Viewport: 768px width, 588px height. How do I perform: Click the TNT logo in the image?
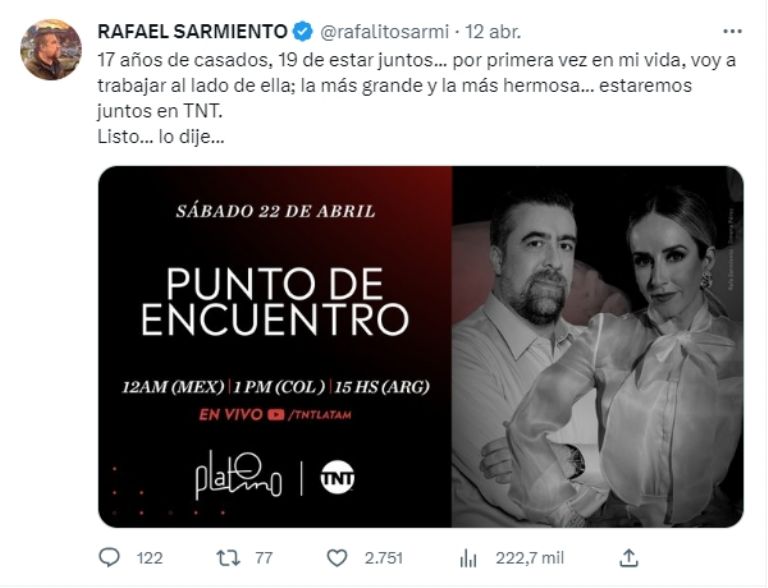pyautogui.click(x=337, y=477)
